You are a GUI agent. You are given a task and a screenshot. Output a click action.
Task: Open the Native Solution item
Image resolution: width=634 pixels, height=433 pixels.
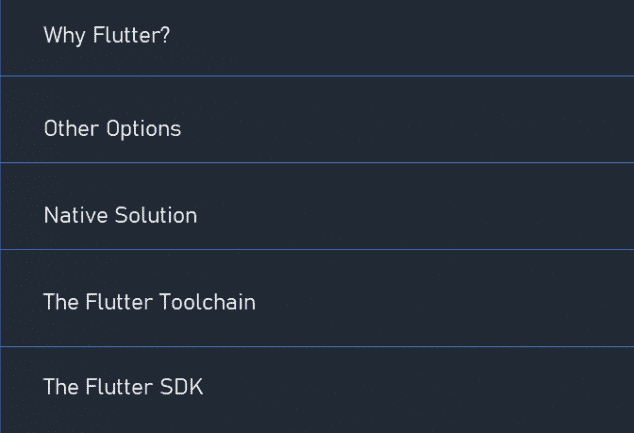click(317, 206)
